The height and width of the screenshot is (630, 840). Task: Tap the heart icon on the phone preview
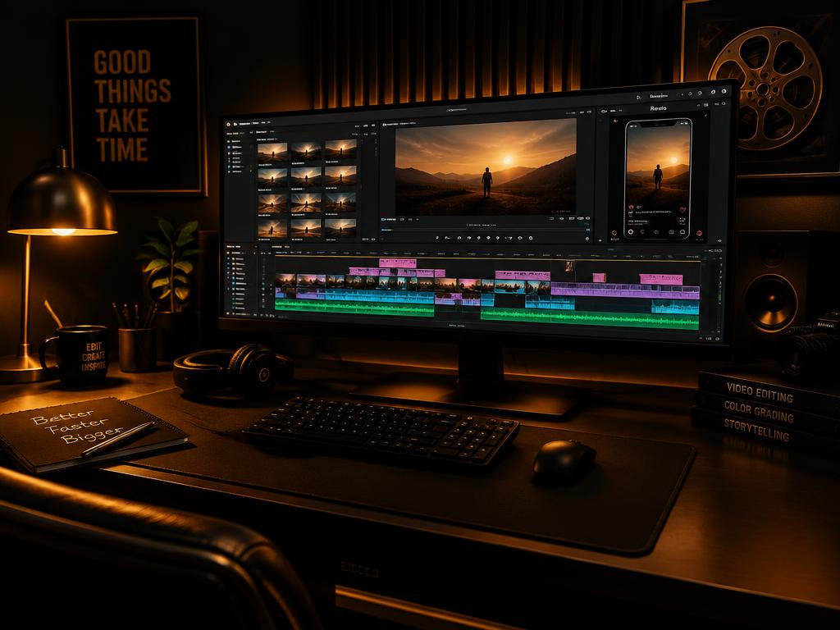click(683, 209)
